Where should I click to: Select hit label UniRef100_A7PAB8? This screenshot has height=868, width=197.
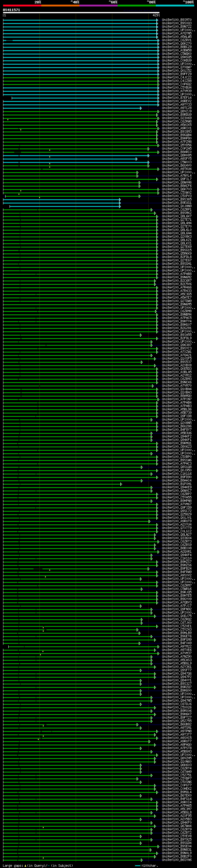pyautogui.click(x=177, y=274)
